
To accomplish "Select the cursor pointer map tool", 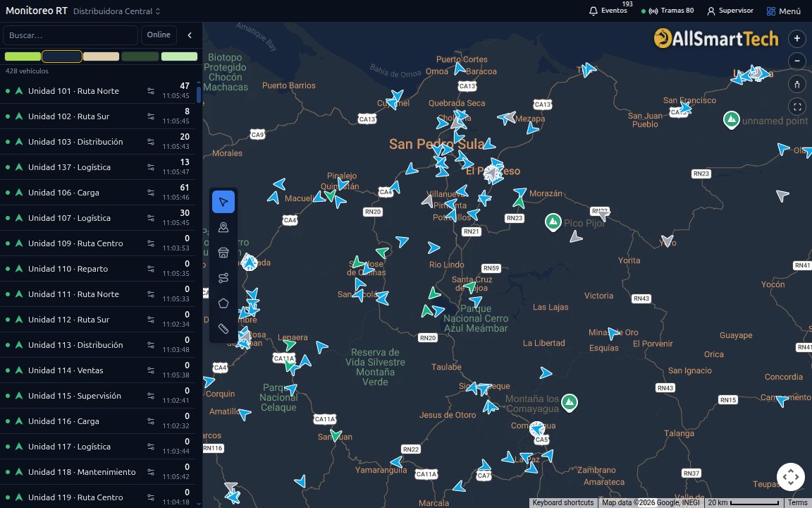I will pyautogui.click(x=223, y=202).
